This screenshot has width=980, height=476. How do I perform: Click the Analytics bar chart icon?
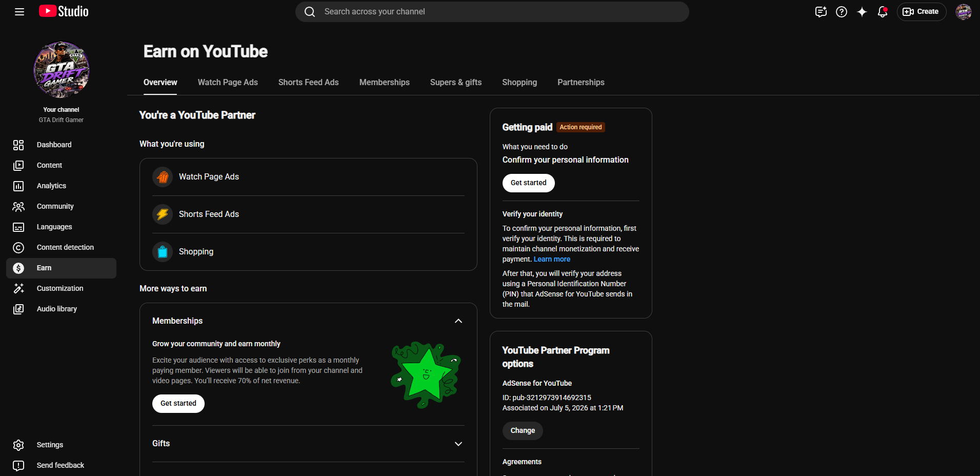pos(18,186)
